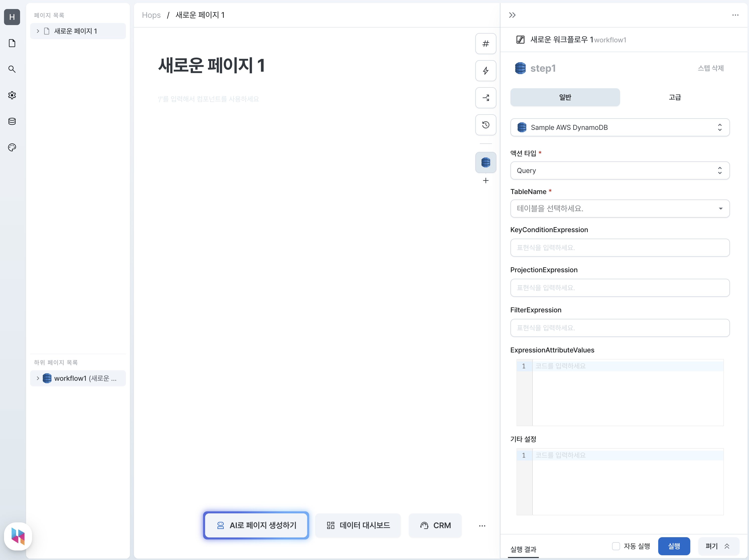Screen dimensions: 749x560
Task: Open the theme palette icon in sidebar
Action: 12,147
